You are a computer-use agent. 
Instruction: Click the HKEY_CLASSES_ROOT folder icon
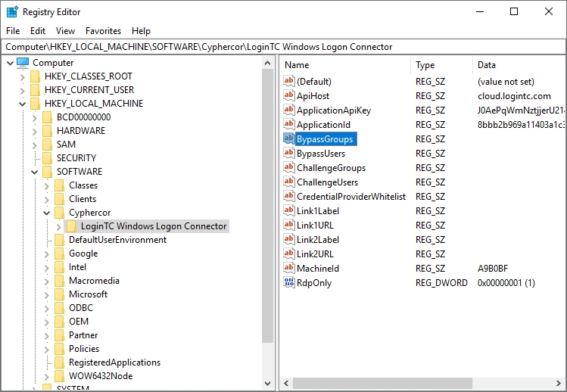click(35, 76)
